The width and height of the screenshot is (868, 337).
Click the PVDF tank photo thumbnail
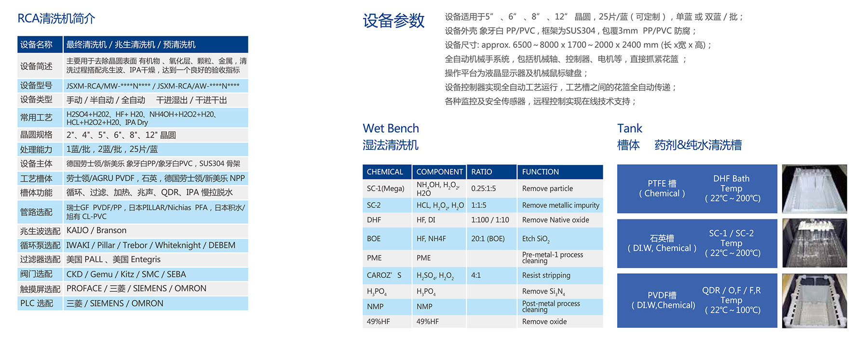[x=814, y=301]
